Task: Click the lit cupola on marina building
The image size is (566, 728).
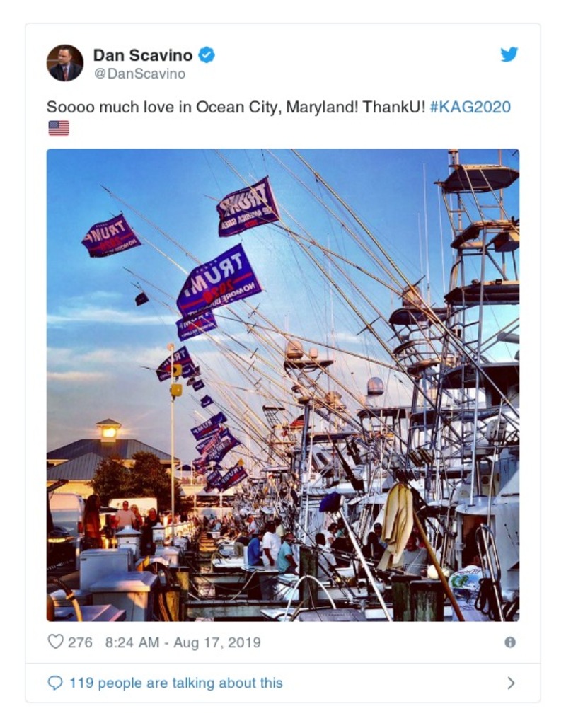Action: [108, 430]
